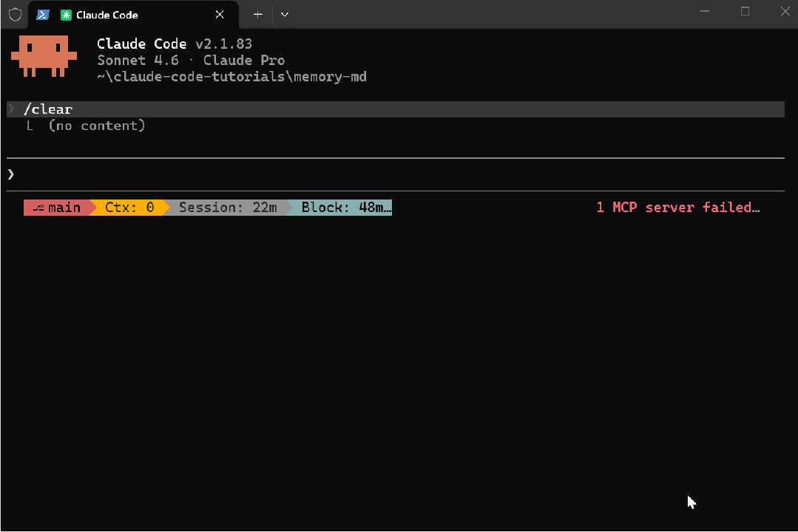Click the yellow Ctx: 0 status segment
This screenshot has height=532, width=798.
click(x=129, y=208)
